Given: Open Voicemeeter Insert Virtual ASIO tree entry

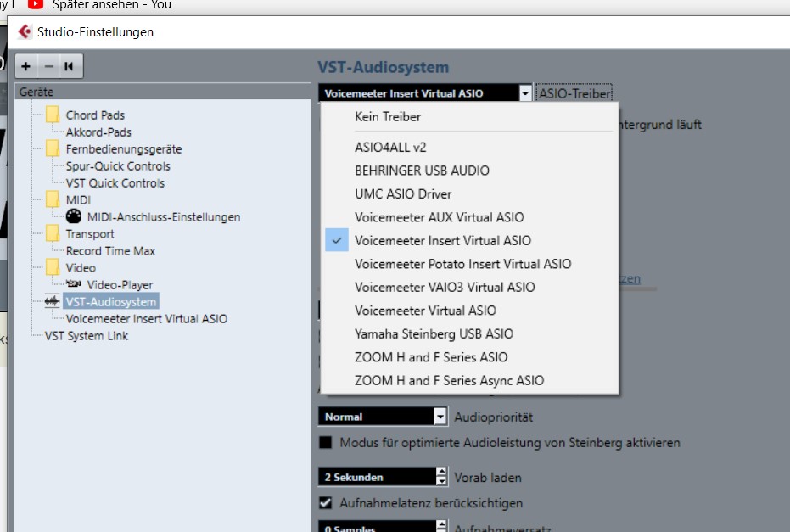Looking at the screenshot, I should point(146,319).
